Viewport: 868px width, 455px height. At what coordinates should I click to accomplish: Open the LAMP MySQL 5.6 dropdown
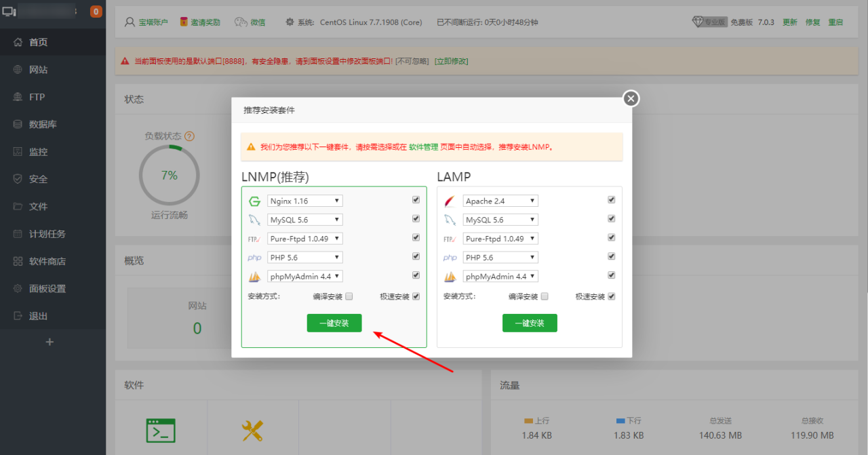click(500, 220)
